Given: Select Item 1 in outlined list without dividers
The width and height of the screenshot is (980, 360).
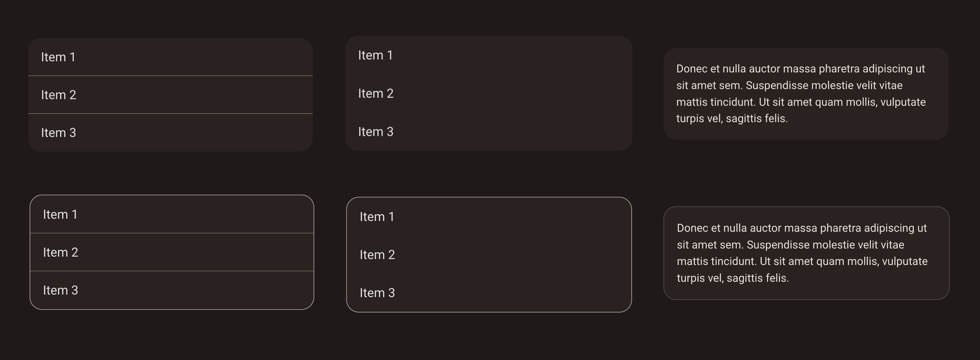Looking at the screenshot, I should pyautogui.click(x=377, y=217).
